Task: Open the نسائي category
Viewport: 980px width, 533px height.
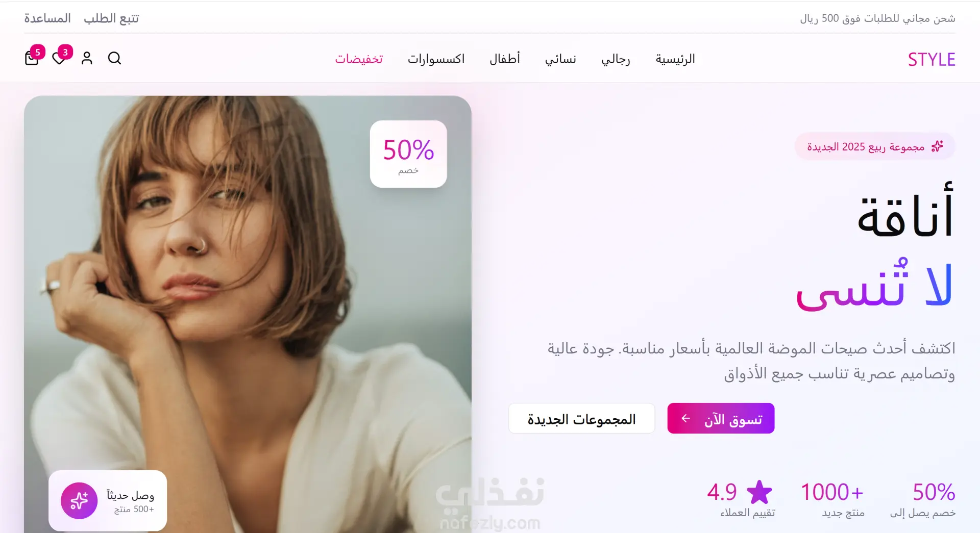Action: point(560,59)
